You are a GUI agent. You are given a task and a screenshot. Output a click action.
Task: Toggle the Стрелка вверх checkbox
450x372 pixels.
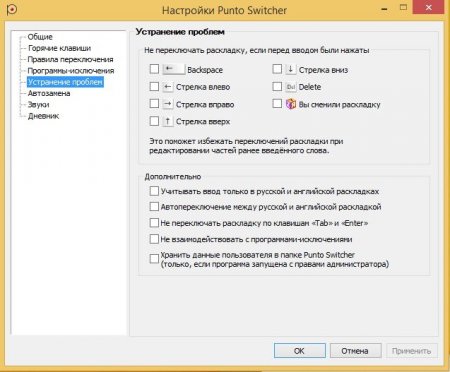(x=154, y=121)
